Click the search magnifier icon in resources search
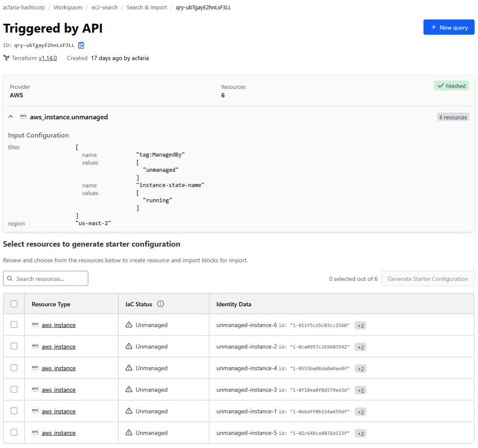 click(10, 278)
